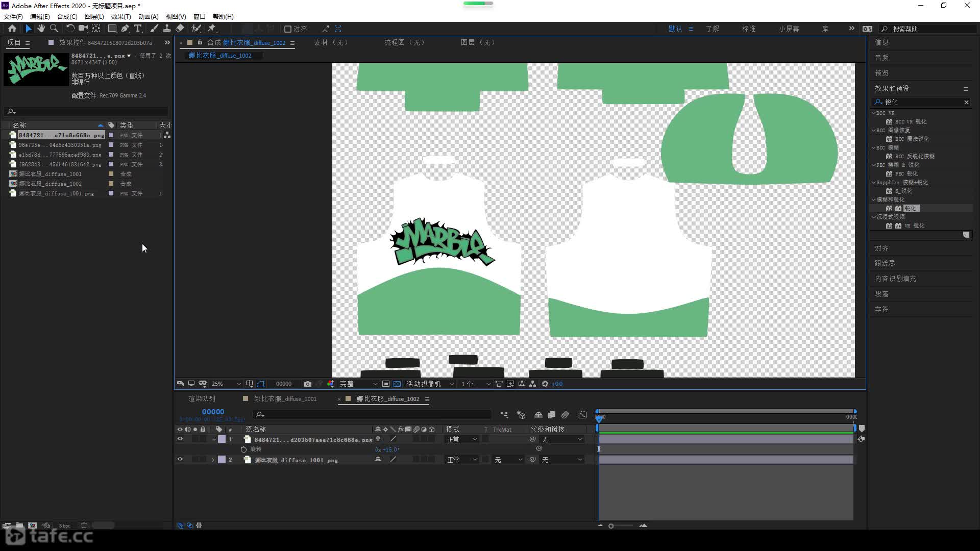Collapse the BCC VR effects category
Image resolution: width=980 pixels, height=551 pixels.
click(x=873, y=113)
